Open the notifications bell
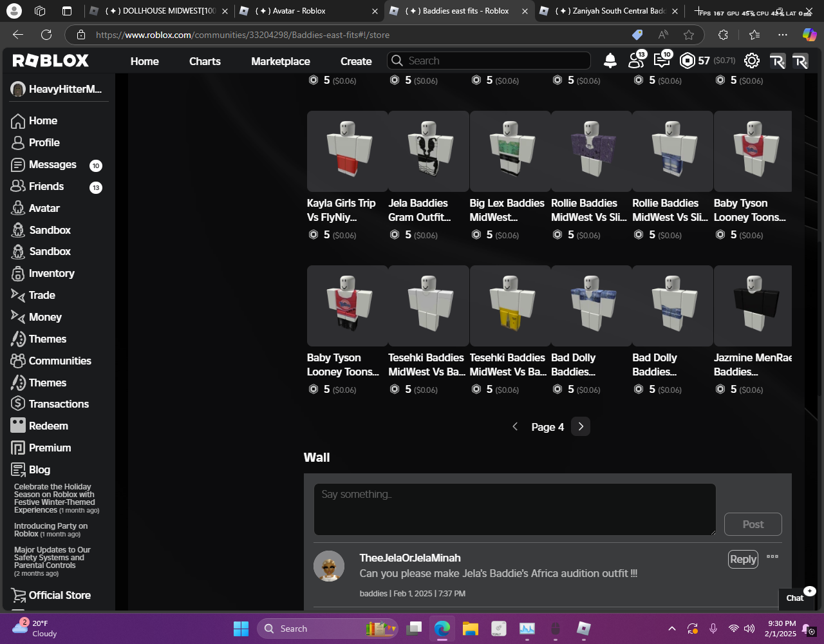 610,61
